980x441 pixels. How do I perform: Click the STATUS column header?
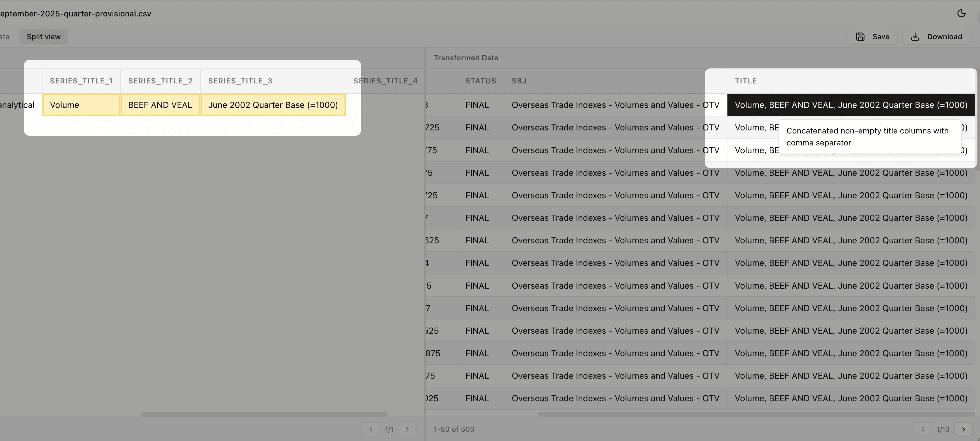[x=480, y=81]
